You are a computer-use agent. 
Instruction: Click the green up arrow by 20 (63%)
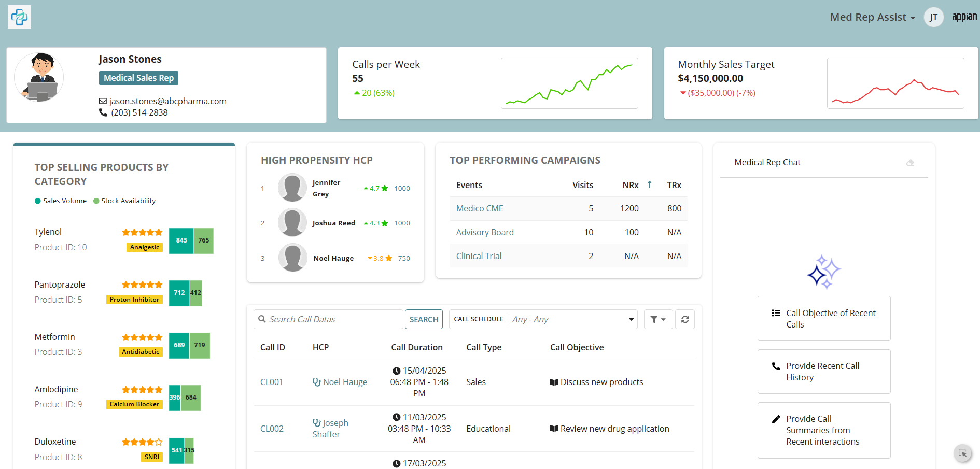pos(357,93)
